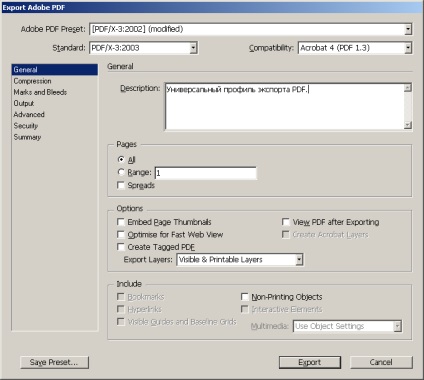The width and height of the screenshot is (424, 380).
Task: Open the Adobe PDF Preset dropdown
Action: coord(251,29)
